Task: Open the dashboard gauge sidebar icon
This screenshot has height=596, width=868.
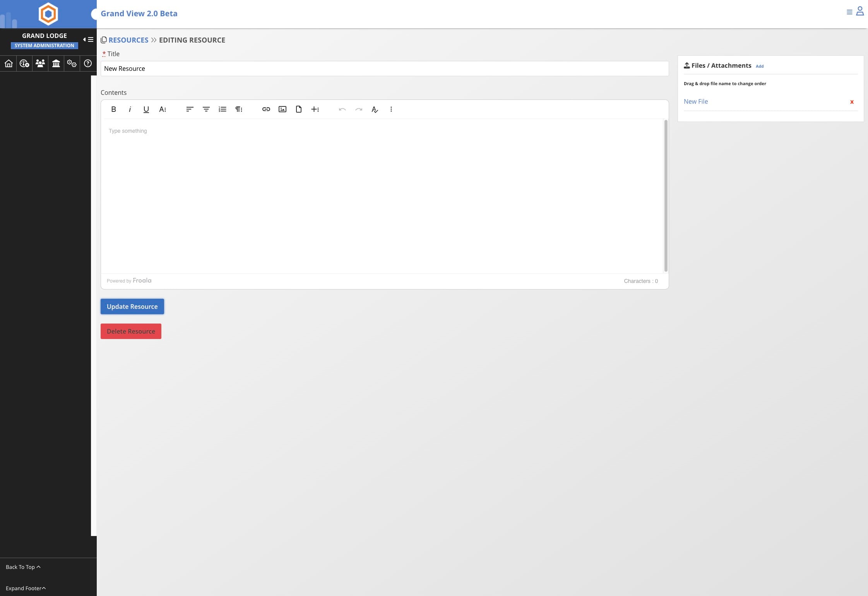Action: [x=24, y=63]
